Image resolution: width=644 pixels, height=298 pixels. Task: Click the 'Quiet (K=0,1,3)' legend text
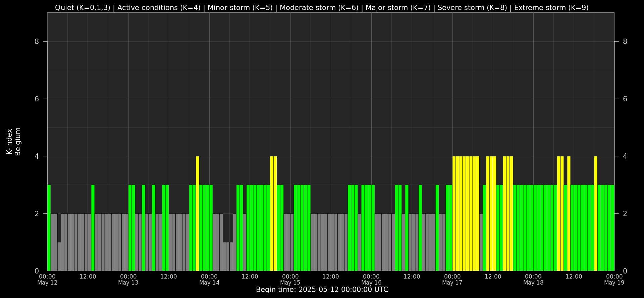(x=83, y=8)
